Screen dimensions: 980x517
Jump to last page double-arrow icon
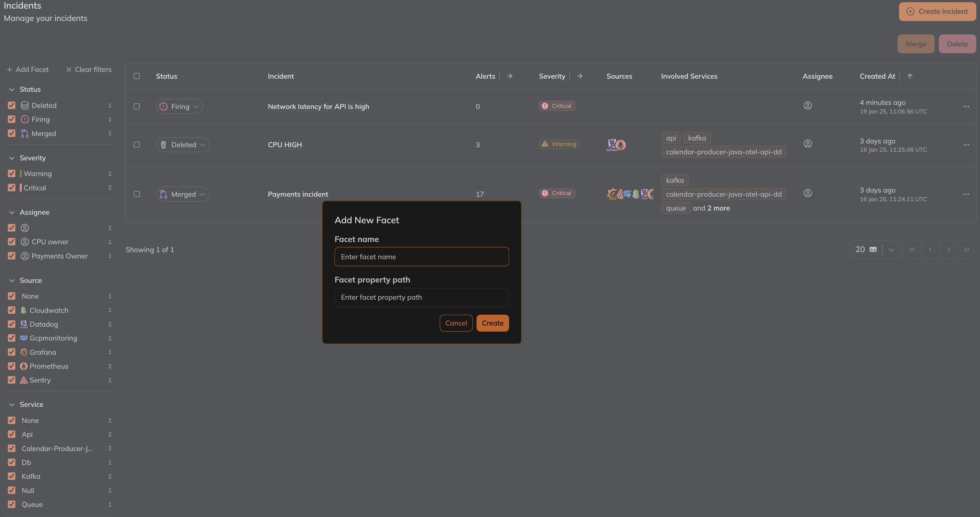pyautogui.click(x=966, y=250)
